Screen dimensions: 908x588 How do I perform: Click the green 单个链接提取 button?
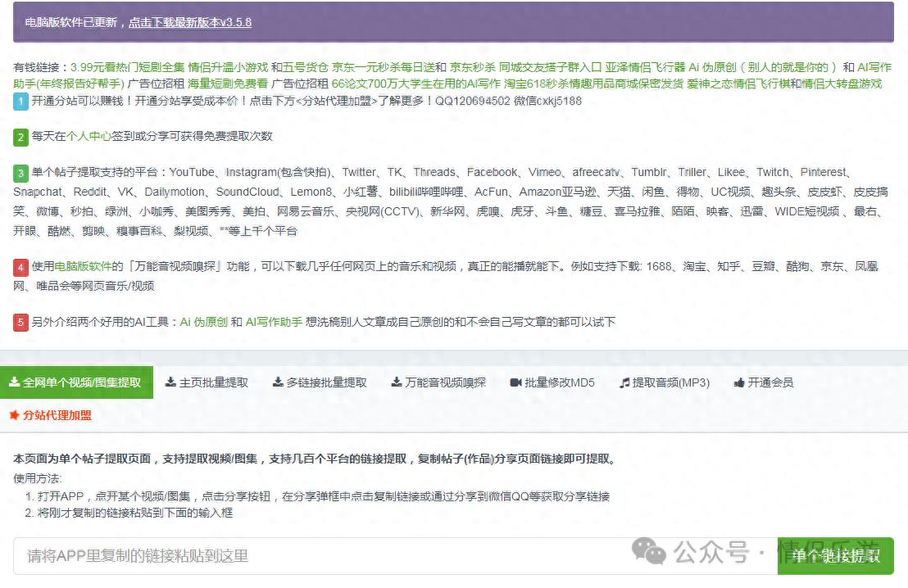(x=836, y=556)
